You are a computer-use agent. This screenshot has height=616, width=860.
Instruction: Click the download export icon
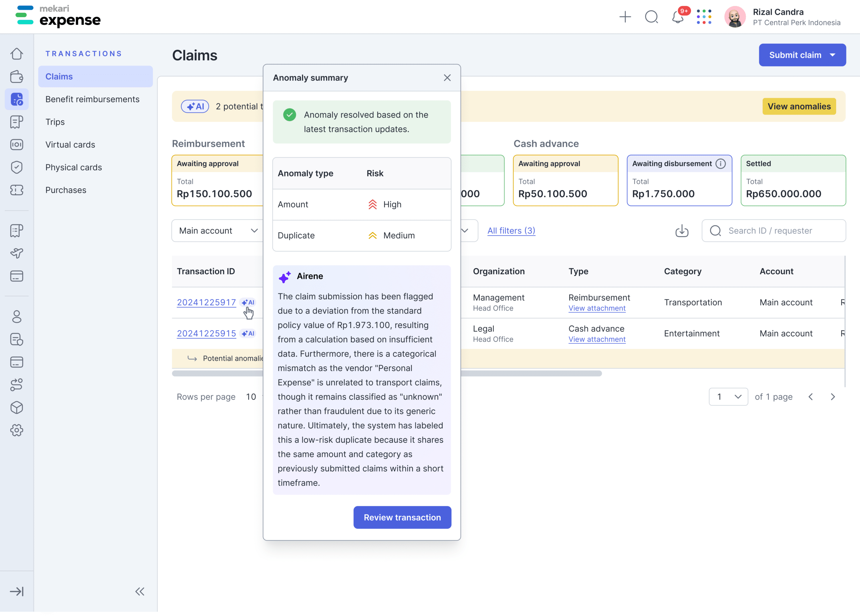pyautogui.click(x=682, y=231)
